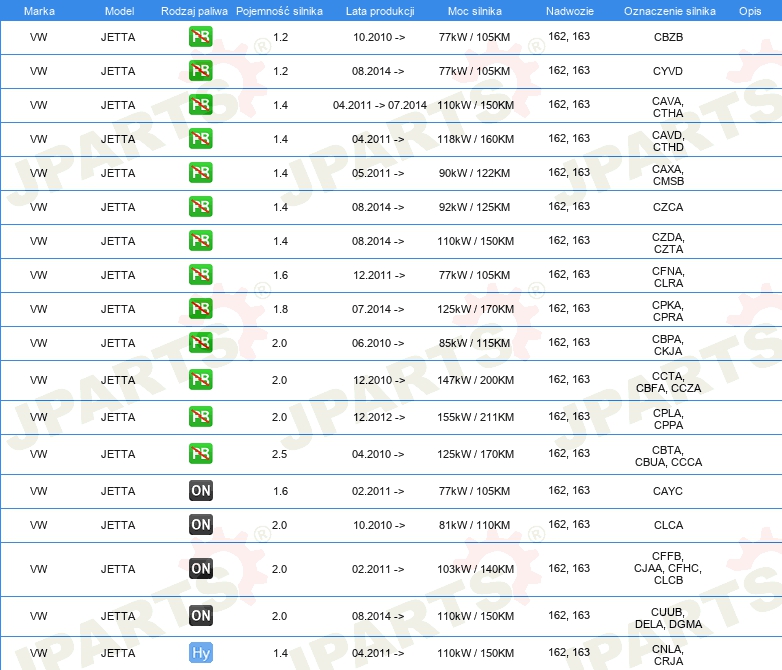Viewport: 782px width, 670px height.
Task: Select engine codes CUUB, DELA, DGMA cell
Action: (668, 618)
